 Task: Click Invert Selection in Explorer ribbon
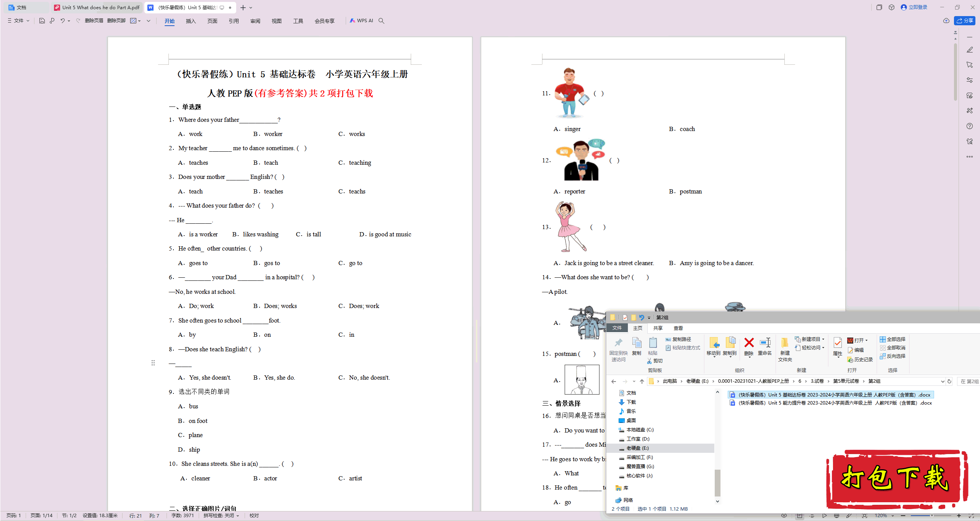pyautogui.click(x=893, y=356)
